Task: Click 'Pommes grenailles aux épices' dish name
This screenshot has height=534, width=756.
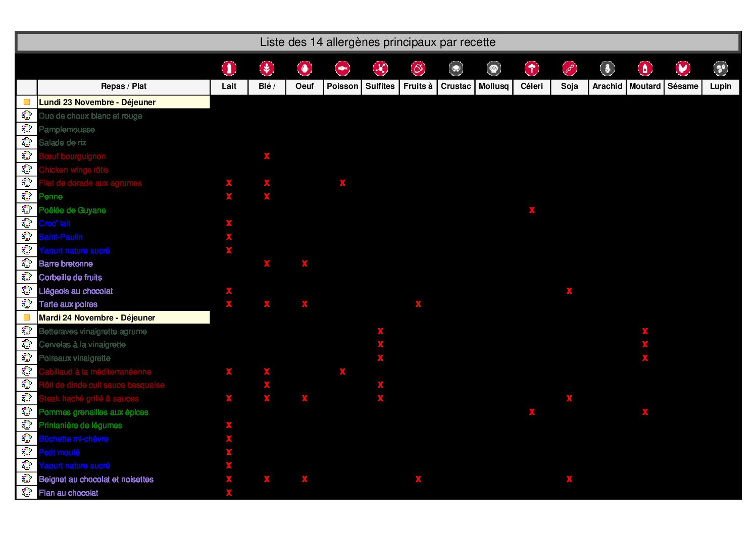Action: (93, 412)
